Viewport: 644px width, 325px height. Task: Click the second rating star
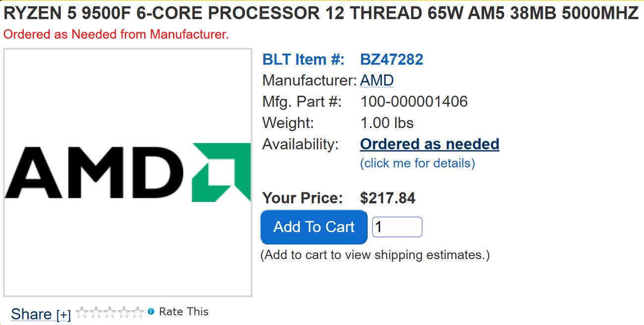tap(96, 312)
